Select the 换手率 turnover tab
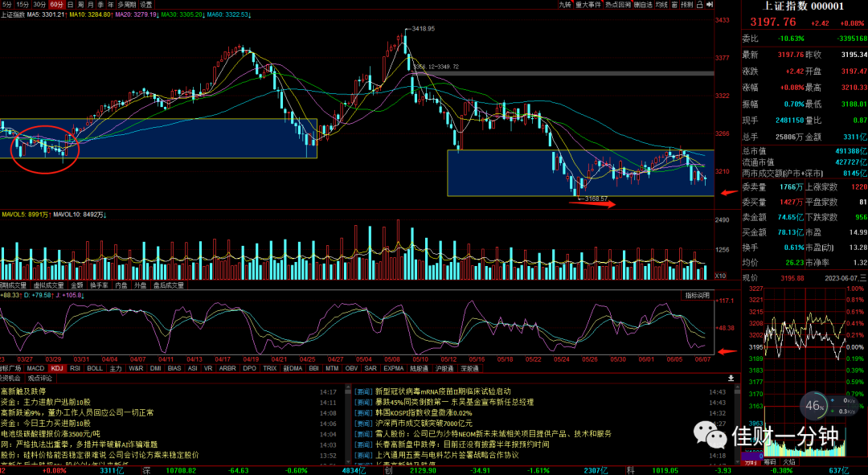The width and height of the screenshot is (868, 475). point(99,285)
